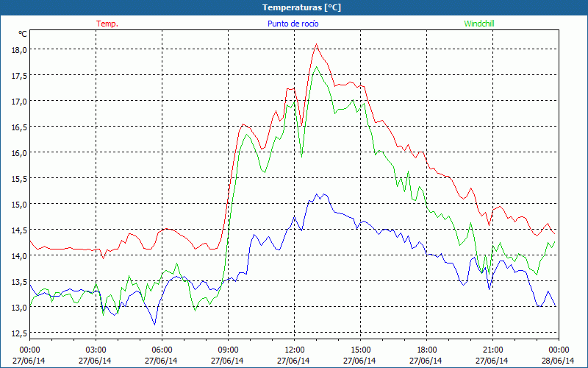Click the 18,0 y-axis value
Screen dimensions: 588x368
tap(19, 50)
